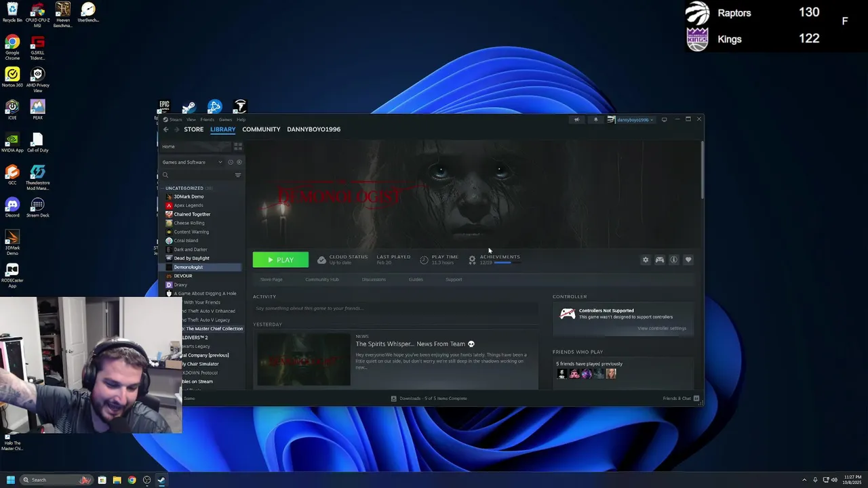Open Battle.net desktop icon above Steam window
This screenshot has width=868, height=488.
[214, 106]
